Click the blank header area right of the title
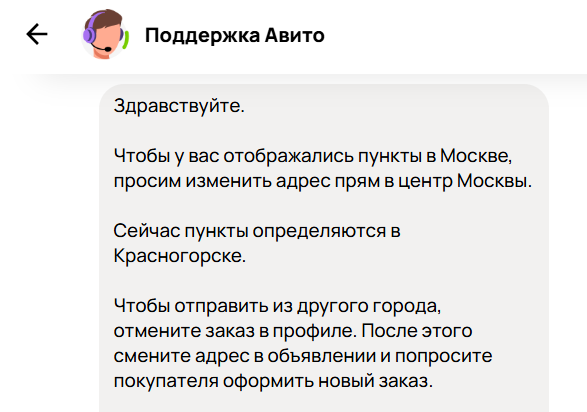 tap(455, 36)
